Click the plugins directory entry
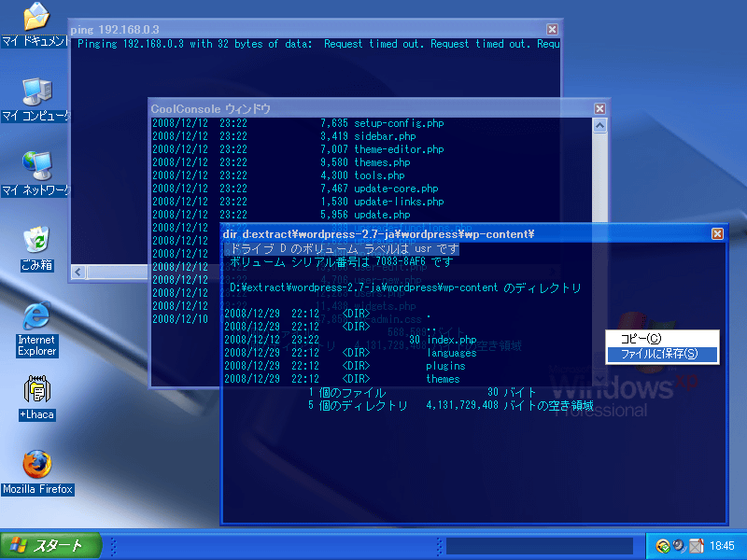The width and height of the screenshot is (747, 560). (345, 366)
